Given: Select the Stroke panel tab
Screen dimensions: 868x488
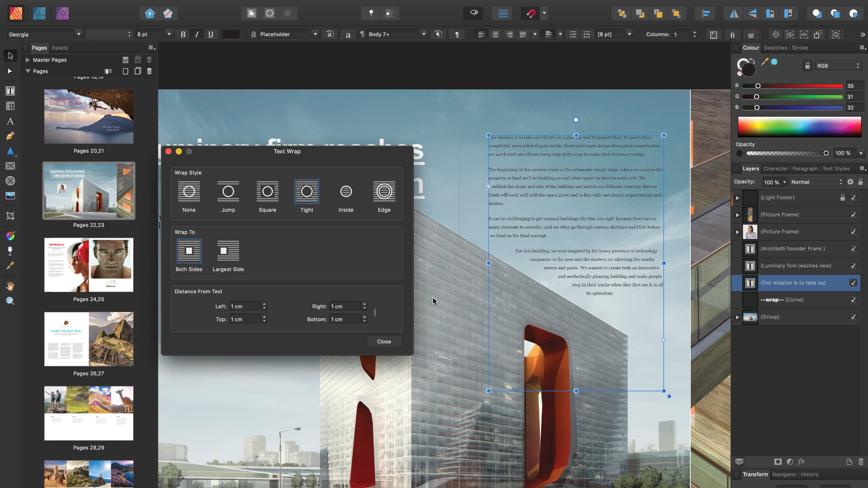Looking at the screenshot, I should point(798,47).
